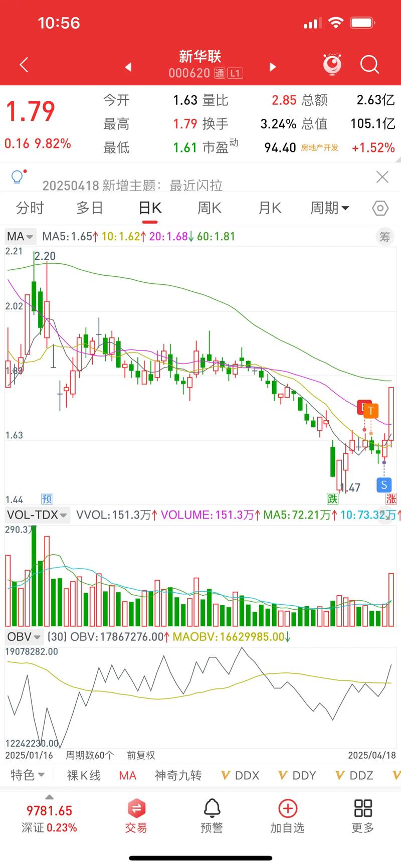Tap the last red volume bar
Viewport: 401px width, 868px height.
[391, 599]
